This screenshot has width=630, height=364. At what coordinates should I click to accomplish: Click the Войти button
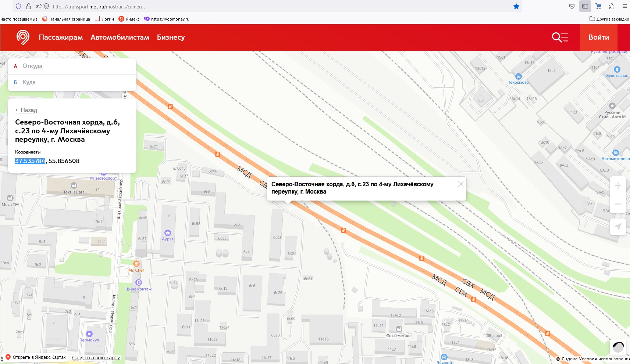pyautogui.click(x=598, y=37)
